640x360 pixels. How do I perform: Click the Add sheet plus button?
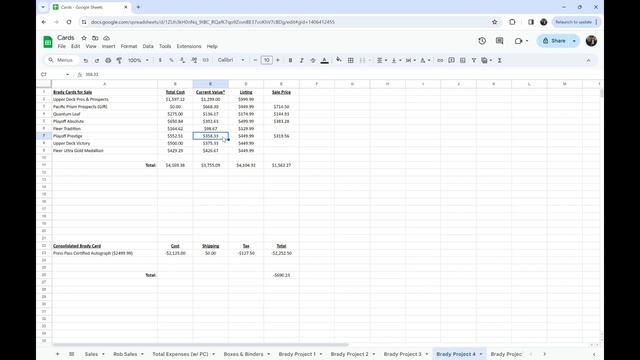(x=58, y=354)
